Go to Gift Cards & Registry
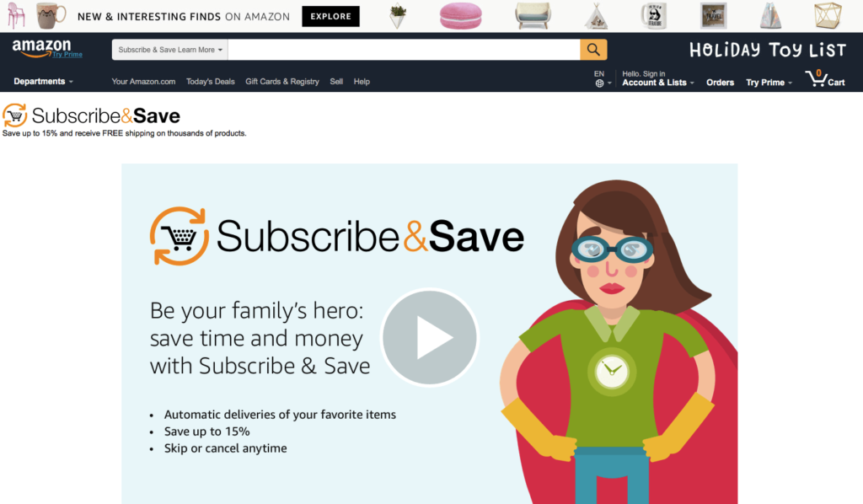The width and height of the screenshot is (863, 504). coord(282,82)
